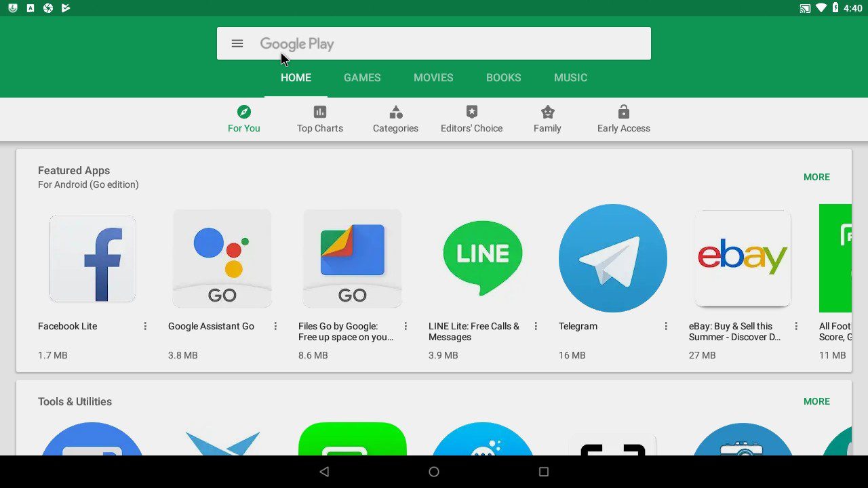The image size is (868, 488).
Task: Switch to the BOOKS tab
Action: [503, 77]
